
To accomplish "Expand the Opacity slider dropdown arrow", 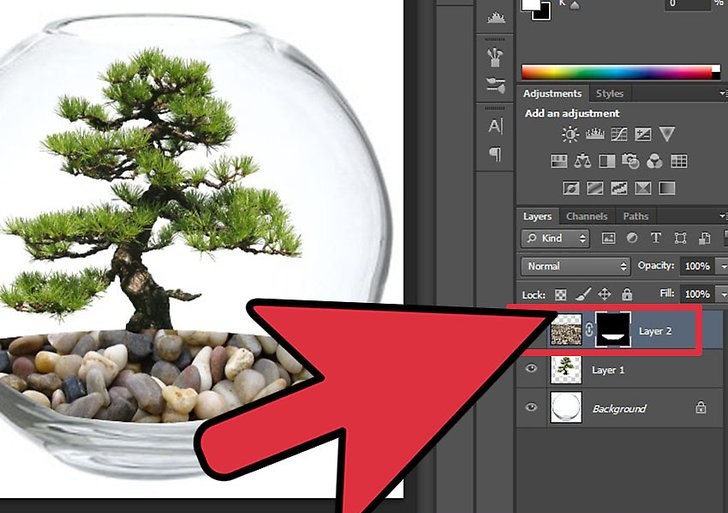I will tap(720, 267).
